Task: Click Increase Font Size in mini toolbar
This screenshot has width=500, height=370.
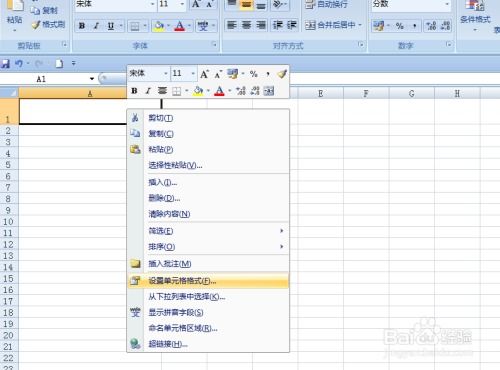Action: pyautogui.click(x=204, y=74)
